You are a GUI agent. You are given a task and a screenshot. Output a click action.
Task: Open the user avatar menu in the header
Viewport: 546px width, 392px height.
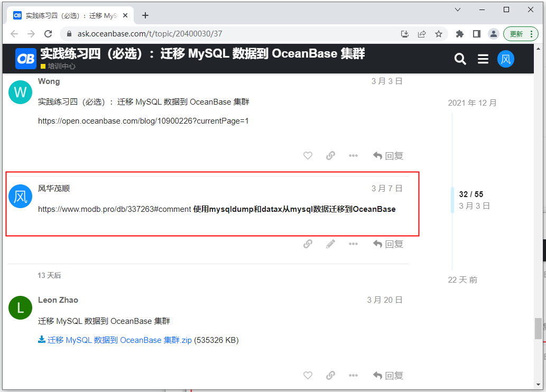pyautogui.click(x=506, y=59)
